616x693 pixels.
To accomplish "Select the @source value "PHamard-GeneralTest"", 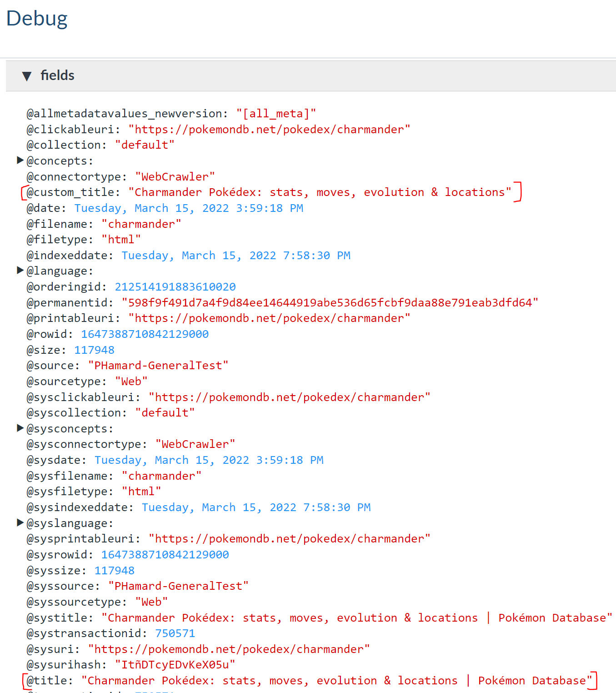I will tap(158, 366).
